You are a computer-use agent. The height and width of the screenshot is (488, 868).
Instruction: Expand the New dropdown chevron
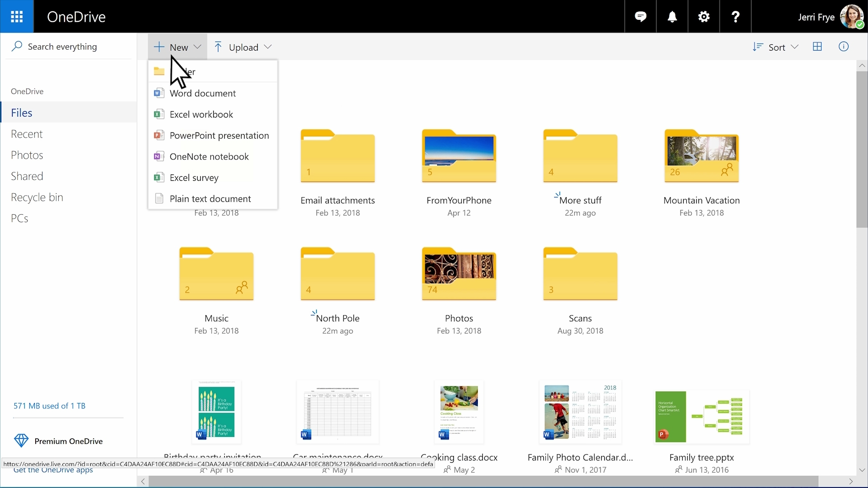pyautogui.click(x=197, y=47)
